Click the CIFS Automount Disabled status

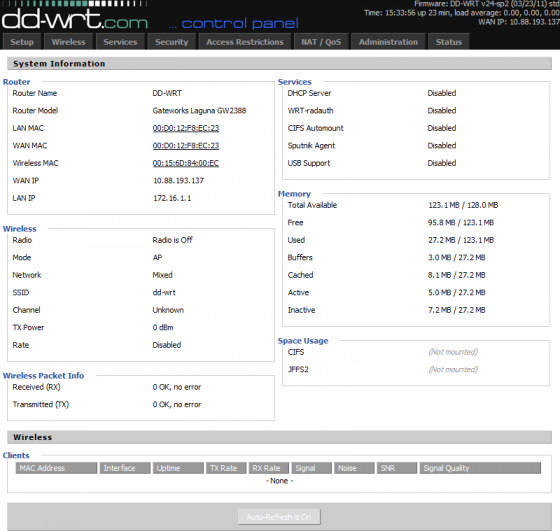tap(442, 128)
